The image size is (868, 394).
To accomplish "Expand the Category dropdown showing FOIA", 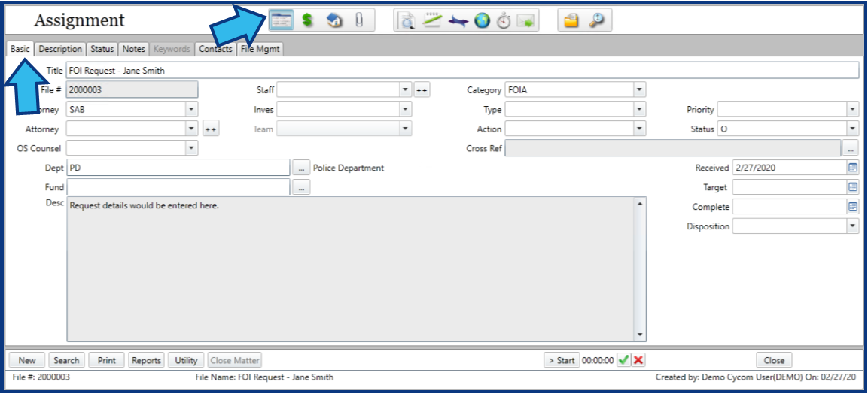I will coord(639,89).
